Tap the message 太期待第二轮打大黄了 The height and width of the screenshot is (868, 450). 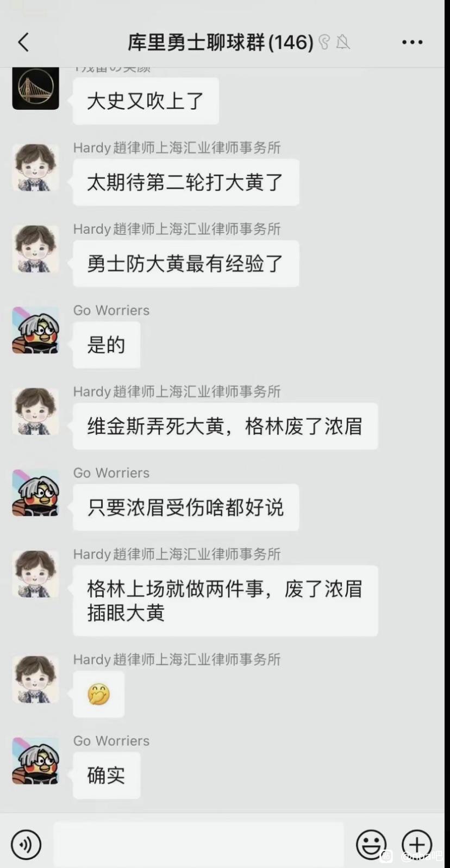coord(186,182)
